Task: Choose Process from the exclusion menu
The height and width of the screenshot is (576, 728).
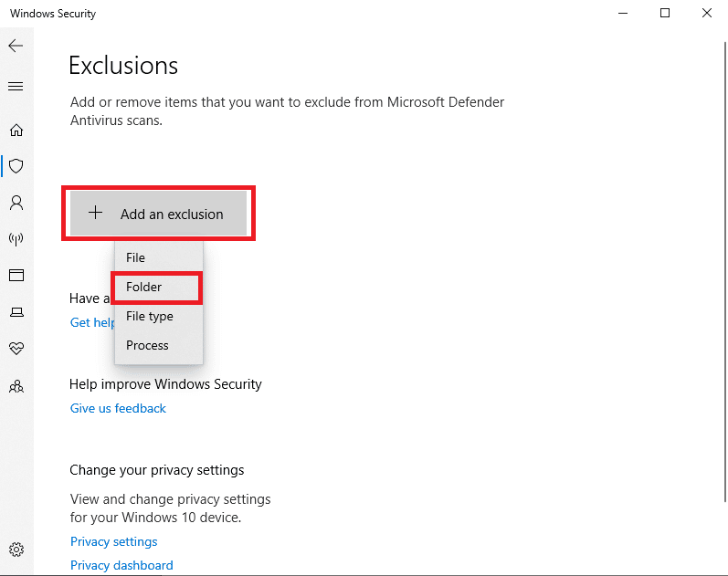Action: coord(159,345)
